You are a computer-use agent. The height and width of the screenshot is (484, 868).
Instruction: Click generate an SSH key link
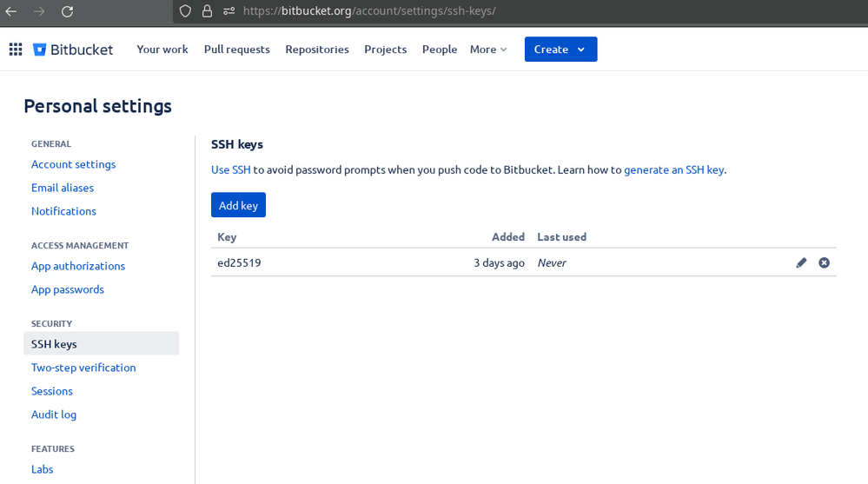click(x=673, y=170)
